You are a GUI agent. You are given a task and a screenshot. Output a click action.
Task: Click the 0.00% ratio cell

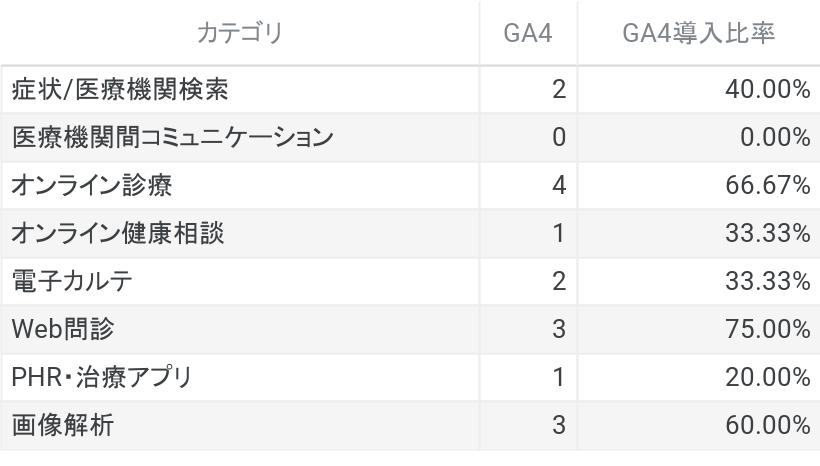point(775,138)
